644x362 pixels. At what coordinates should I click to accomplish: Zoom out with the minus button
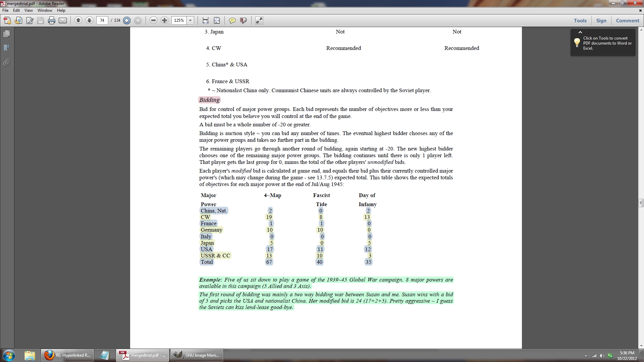153,20
